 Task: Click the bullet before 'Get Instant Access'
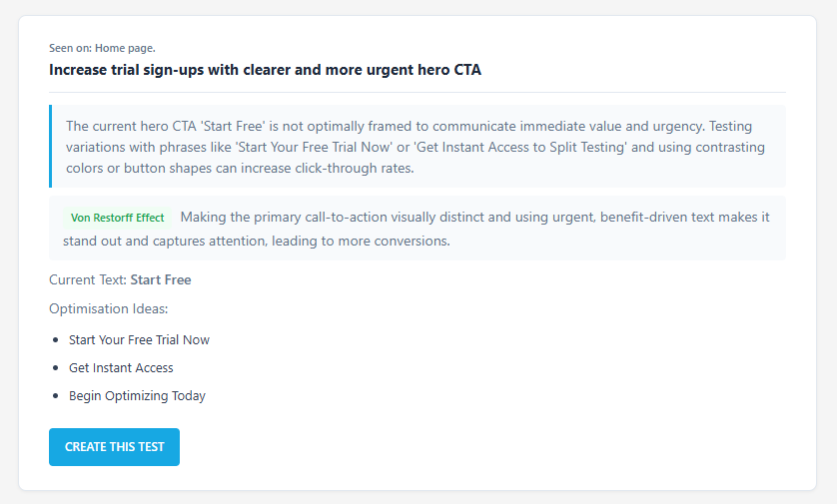[56, 368]
